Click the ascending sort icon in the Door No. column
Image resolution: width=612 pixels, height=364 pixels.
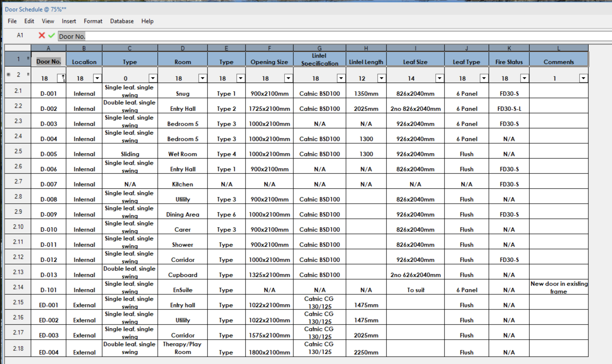[63, 78]
